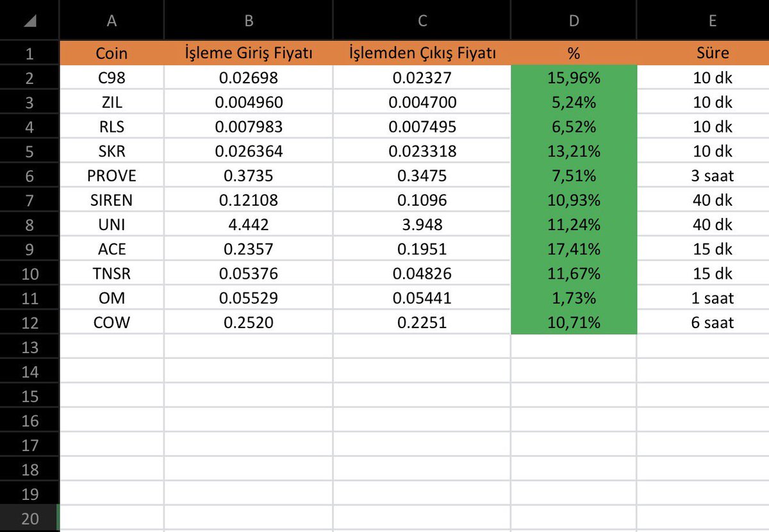
Task: Click exit price 0.1951
Action: [422, 249]
